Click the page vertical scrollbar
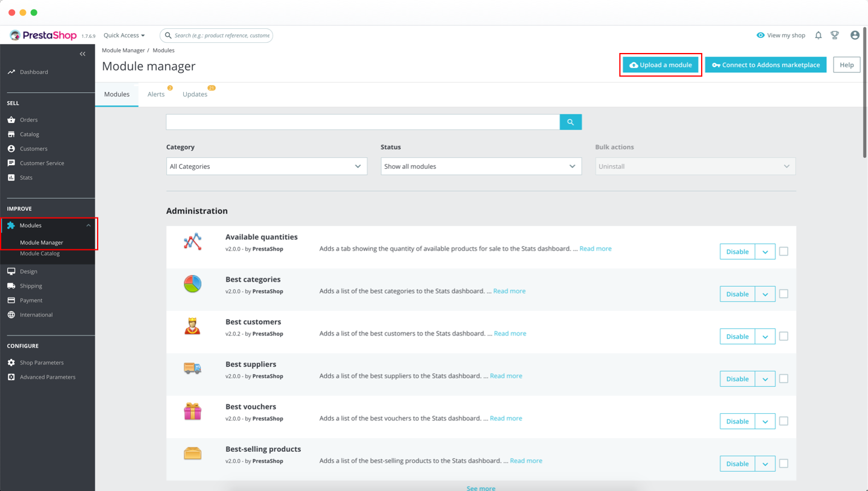 point(865,92)
